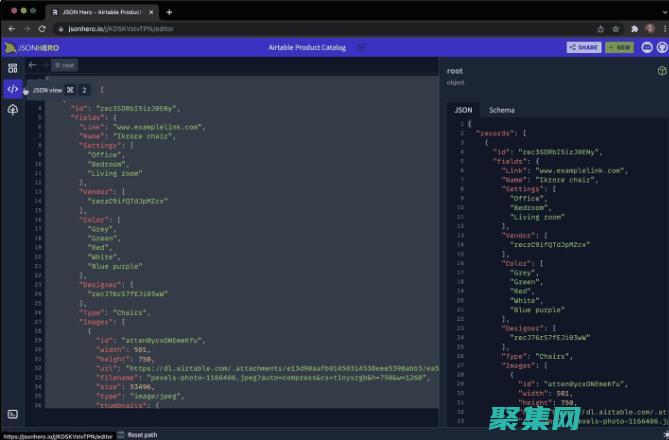
Task: Open a new browser tab with plus
Action: 169,11
